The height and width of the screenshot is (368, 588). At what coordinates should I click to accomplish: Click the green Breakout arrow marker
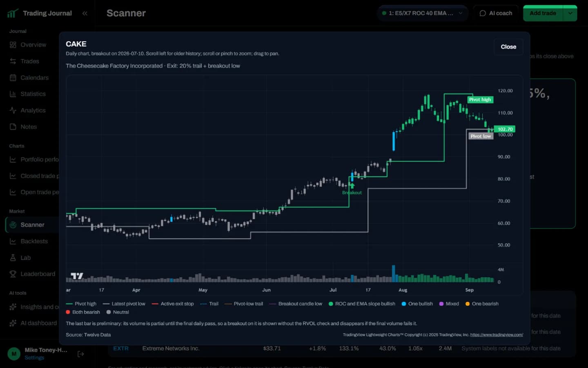pyautogui.click(x=352, y=186)
